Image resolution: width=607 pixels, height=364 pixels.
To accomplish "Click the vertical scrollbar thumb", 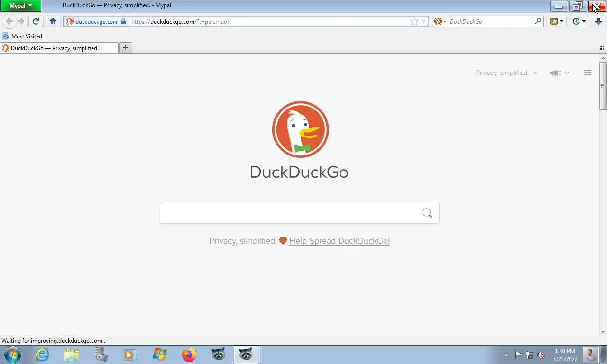I will click(x=603, y=86).
